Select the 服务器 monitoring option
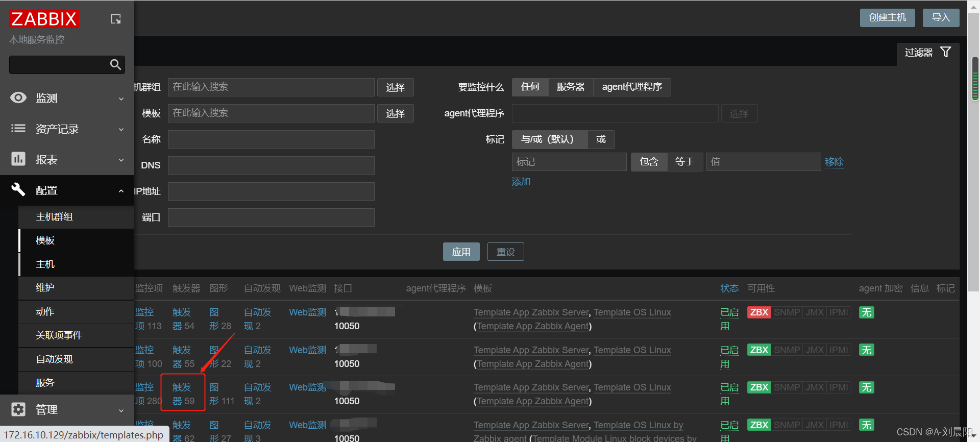 570,87
